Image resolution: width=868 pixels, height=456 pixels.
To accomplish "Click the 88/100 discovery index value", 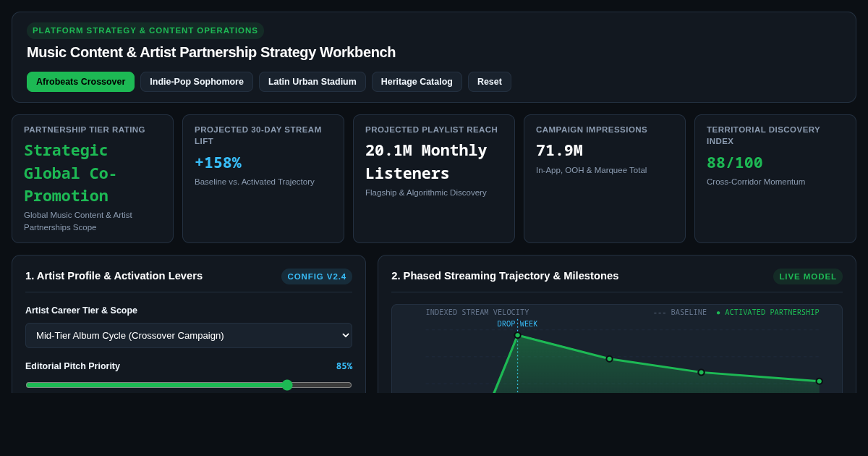I will click(734, 163).
